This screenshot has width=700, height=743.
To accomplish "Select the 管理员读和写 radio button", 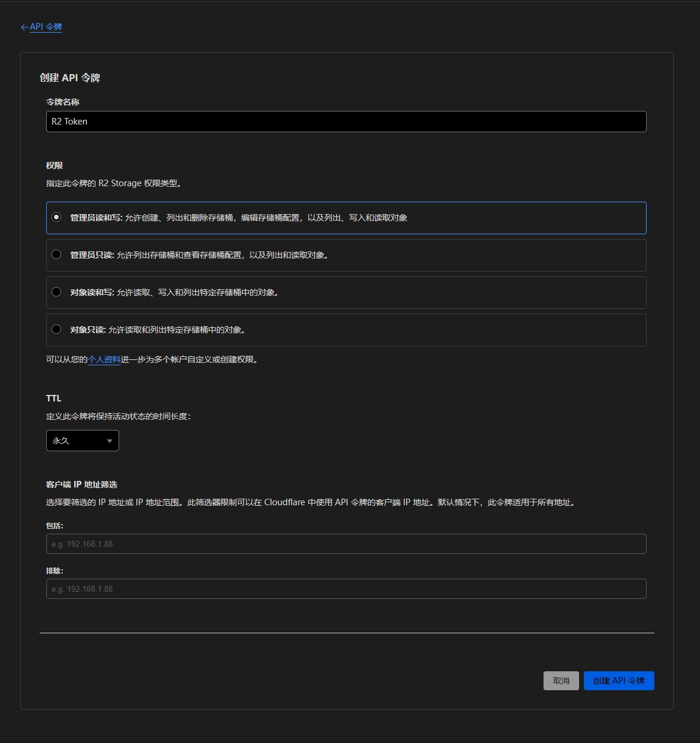I will 56,217.
